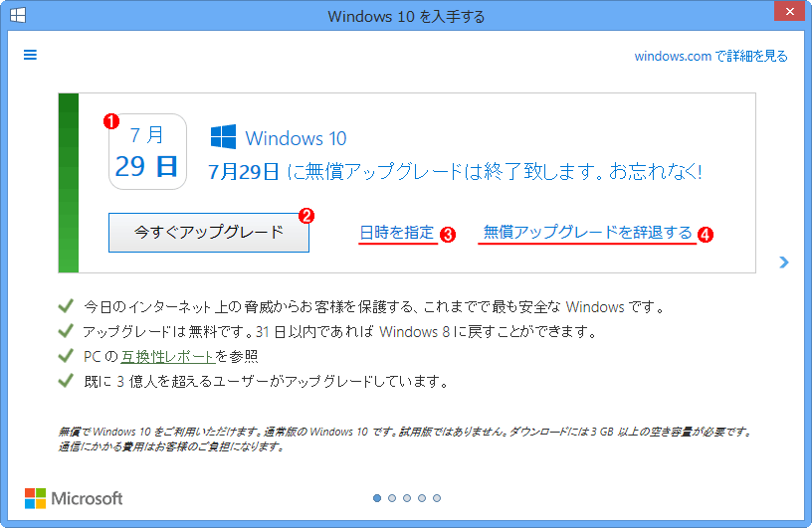This screenshot has height=528, width=812.
Task: Click the text '既に 3 億人を超えるユーザー'
Action: (x=177, y=382)
